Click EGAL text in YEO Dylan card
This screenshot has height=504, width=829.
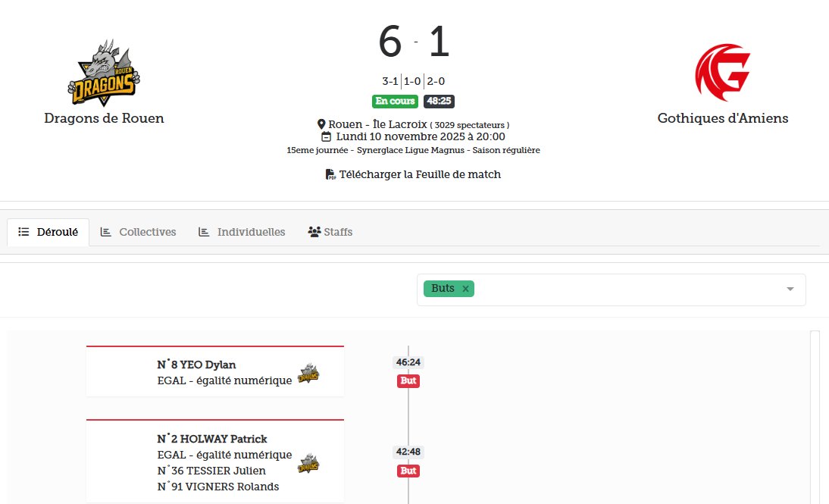pos(224,380)
